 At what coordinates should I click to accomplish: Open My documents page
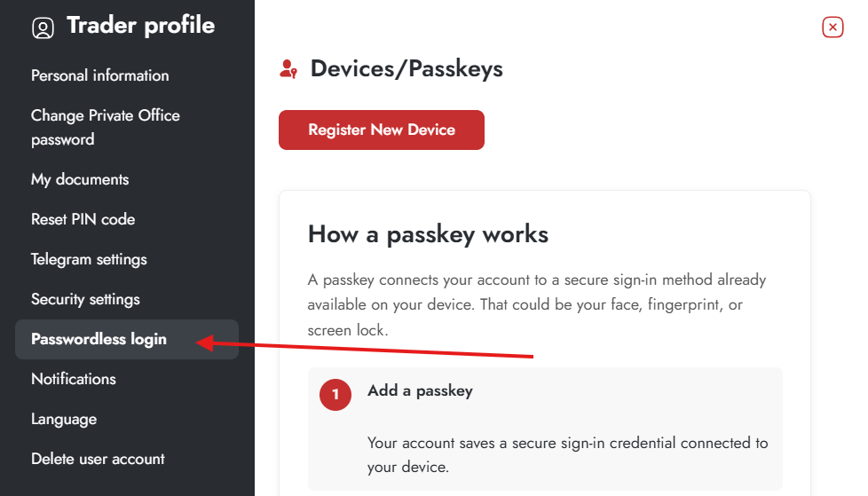tap(80, 179)
